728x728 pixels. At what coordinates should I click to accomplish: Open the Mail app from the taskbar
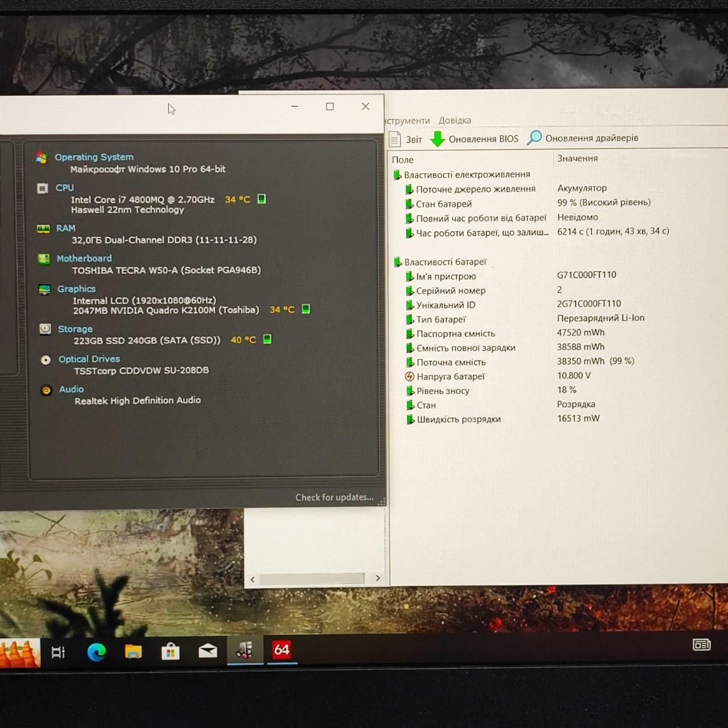[x=208, y=651]
